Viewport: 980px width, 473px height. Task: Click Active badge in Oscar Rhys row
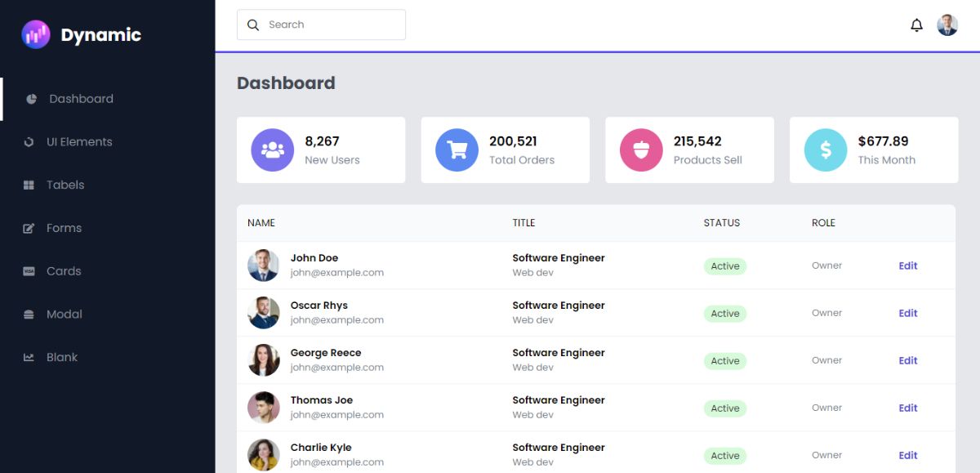click(725, 314)
